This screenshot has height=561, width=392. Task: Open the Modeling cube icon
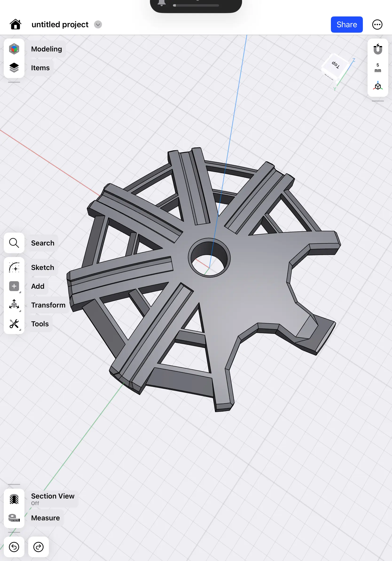click(x=14, y=49)
